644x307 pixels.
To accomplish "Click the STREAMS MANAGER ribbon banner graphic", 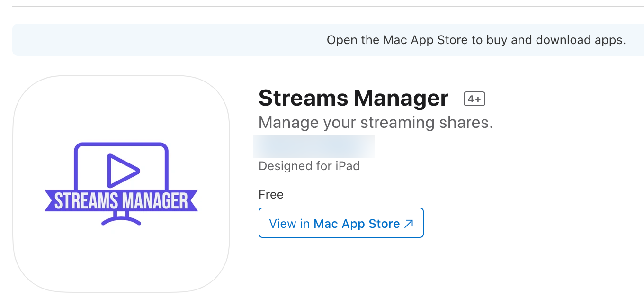I will [x=121, y=200].
